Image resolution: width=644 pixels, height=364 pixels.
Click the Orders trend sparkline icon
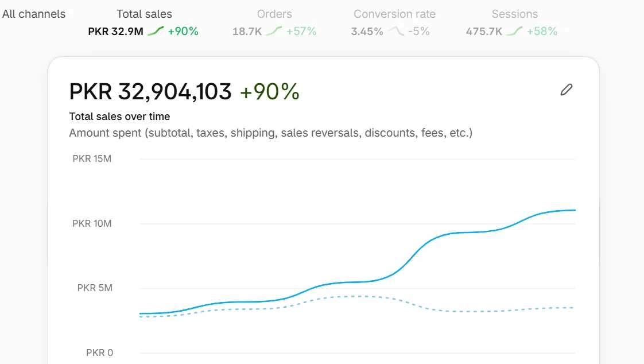pos(274,31)
